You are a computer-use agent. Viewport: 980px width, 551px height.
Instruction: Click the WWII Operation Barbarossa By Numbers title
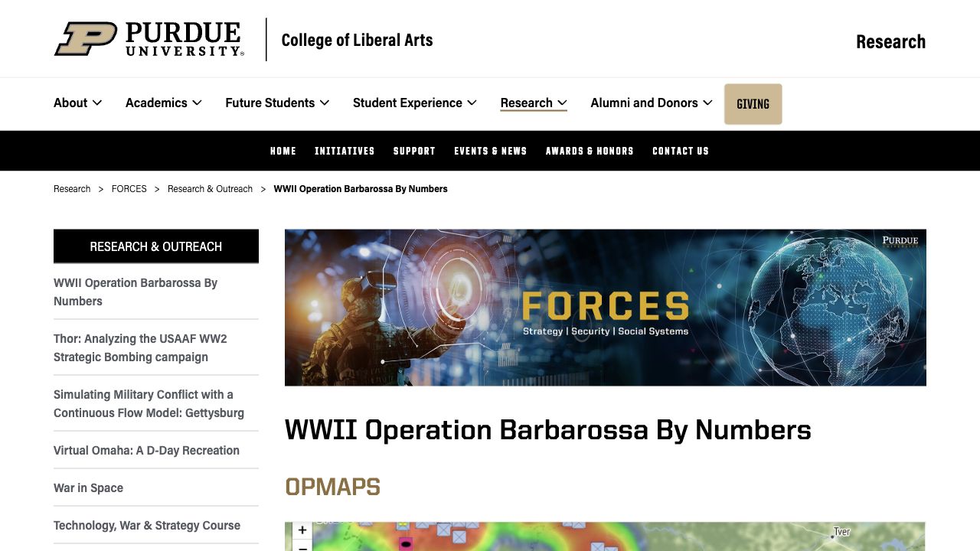548,430
